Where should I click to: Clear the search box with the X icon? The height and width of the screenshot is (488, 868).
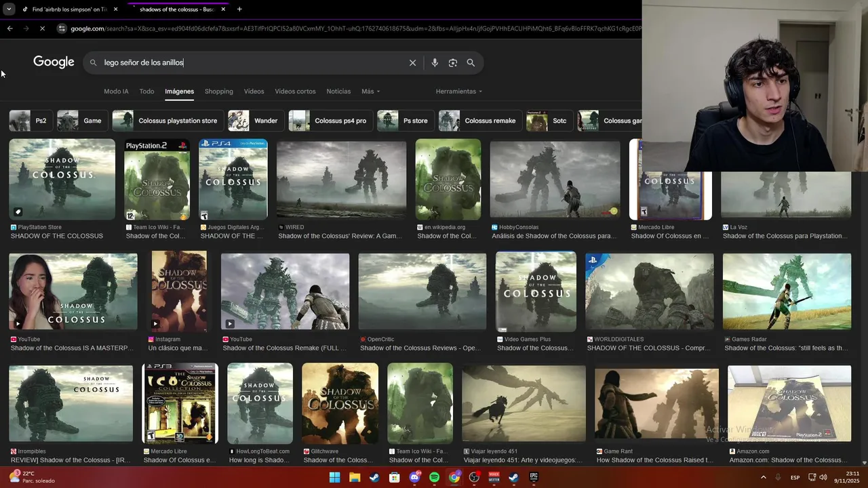coord(412,62)
